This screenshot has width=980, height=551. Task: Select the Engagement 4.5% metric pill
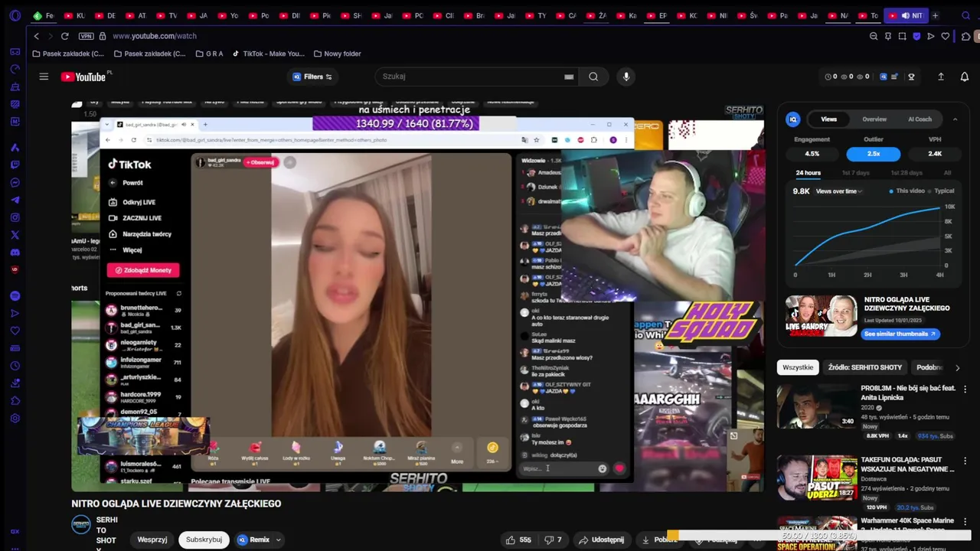(x=812, y=154)
